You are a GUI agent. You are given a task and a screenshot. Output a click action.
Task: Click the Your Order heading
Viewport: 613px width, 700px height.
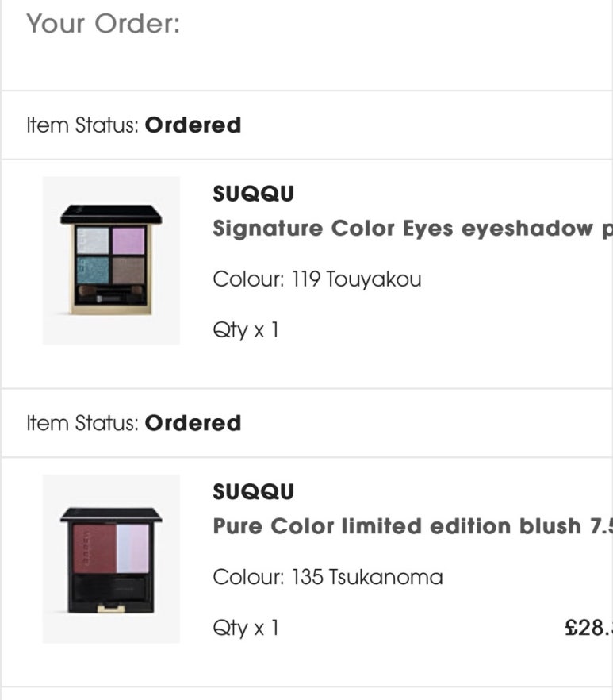[x=103, y=24]
